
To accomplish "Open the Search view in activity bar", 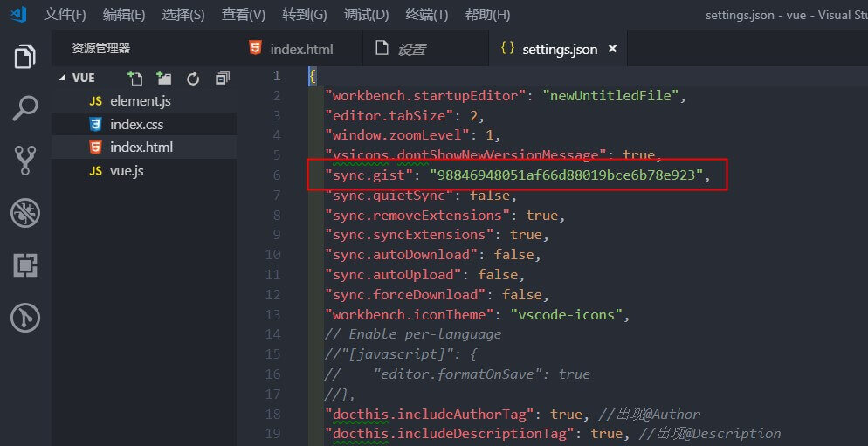I will tap(25, 108).
